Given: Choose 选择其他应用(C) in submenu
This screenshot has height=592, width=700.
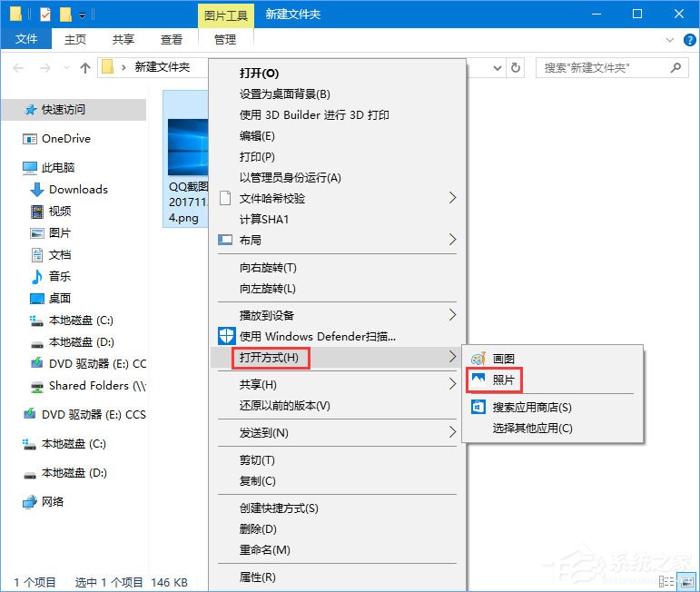Looking at the screenshot, I should 533,429.
